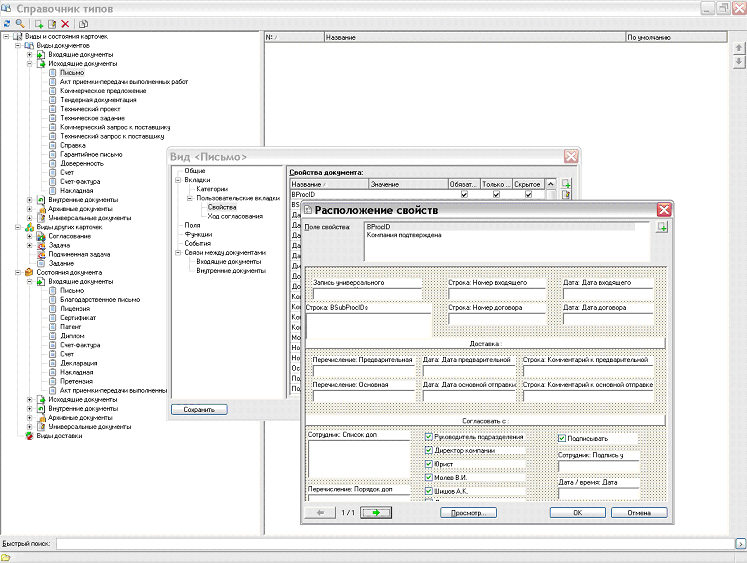Image resolution: width=747 pixels, height=563 pixels.
Task: Expand 'Входящие документы' under Виды документов
Action: coord(30,54)
